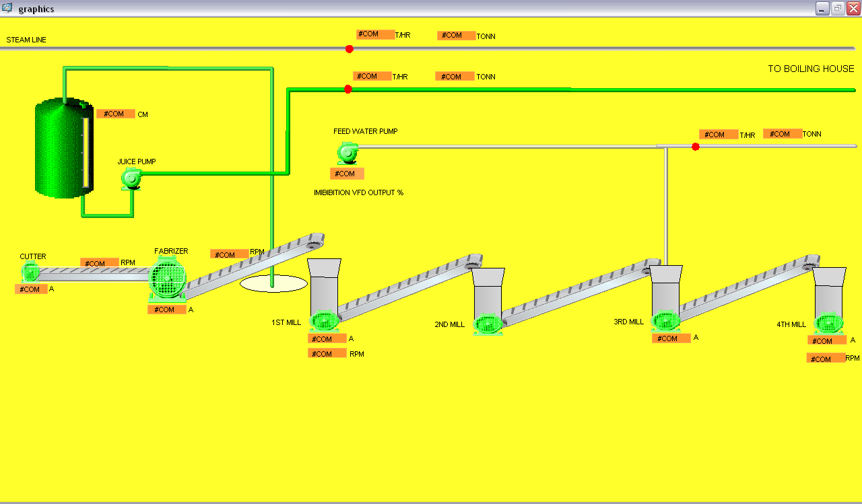Click the tank level gauge bar
Image resolution: width=862 pixels, height=504 pixels.
[x=86, y=154]
